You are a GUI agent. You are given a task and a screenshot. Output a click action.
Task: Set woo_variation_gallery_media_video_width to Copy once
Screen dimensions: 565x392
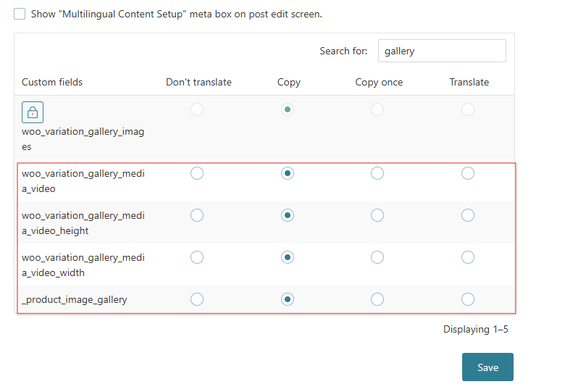point(377,257)
